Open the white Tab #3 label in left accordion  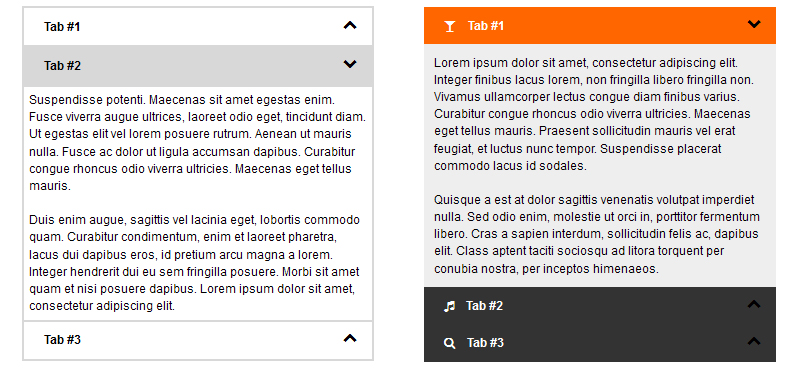[62, 340]
